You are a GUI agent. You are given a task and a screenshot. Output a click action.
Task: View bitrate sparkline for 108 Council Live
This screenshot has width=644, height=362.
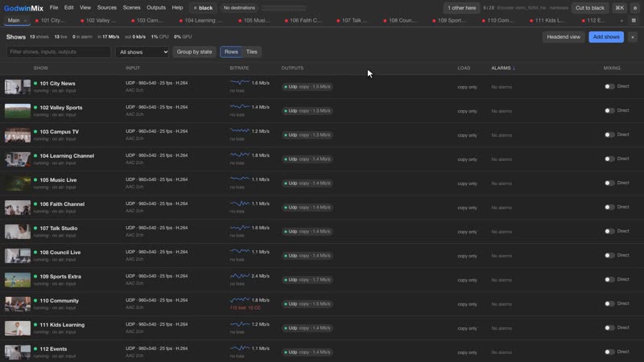pos(240,252)
